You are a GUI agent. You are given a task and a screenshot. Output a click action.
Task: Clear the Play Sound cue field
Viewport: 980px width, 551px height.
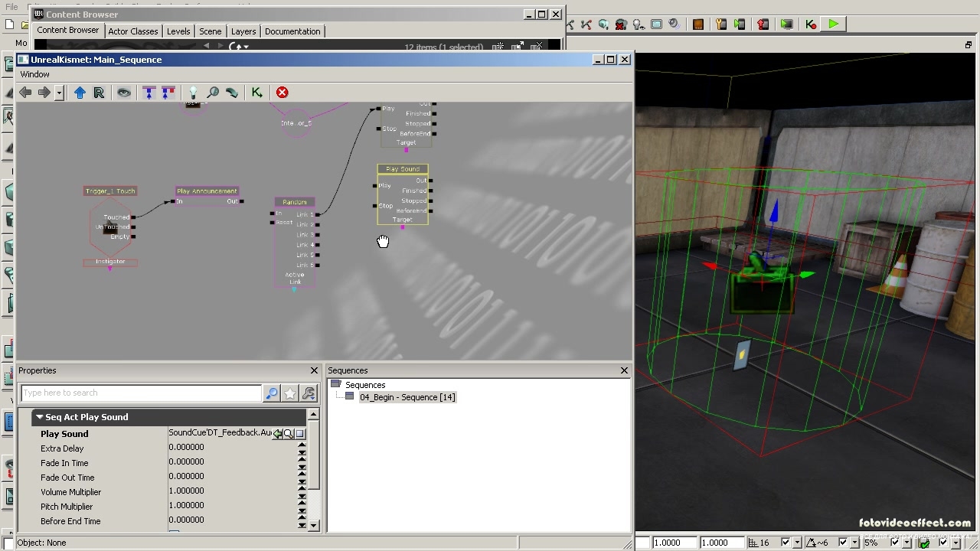(x=299, y=434)
